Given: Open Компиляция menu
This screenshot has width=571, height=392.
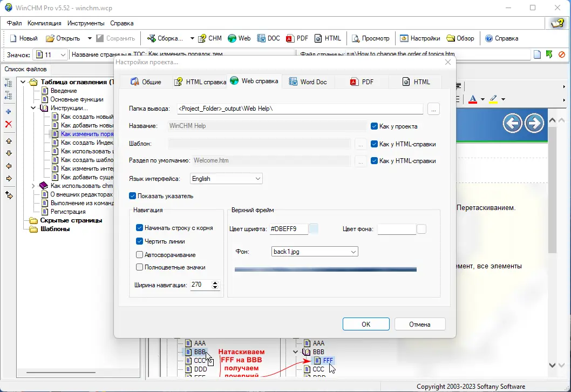Looking at the screenshot, I should point(44,23).
